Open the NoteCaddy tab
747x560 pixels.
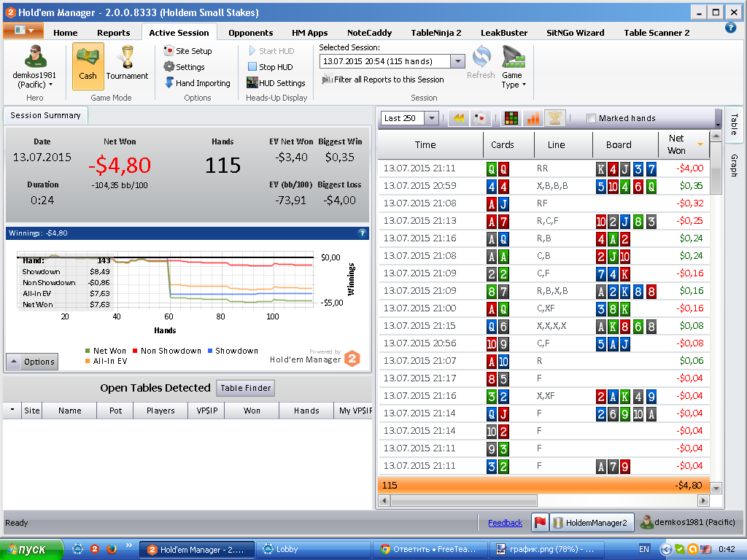(369, 32)
